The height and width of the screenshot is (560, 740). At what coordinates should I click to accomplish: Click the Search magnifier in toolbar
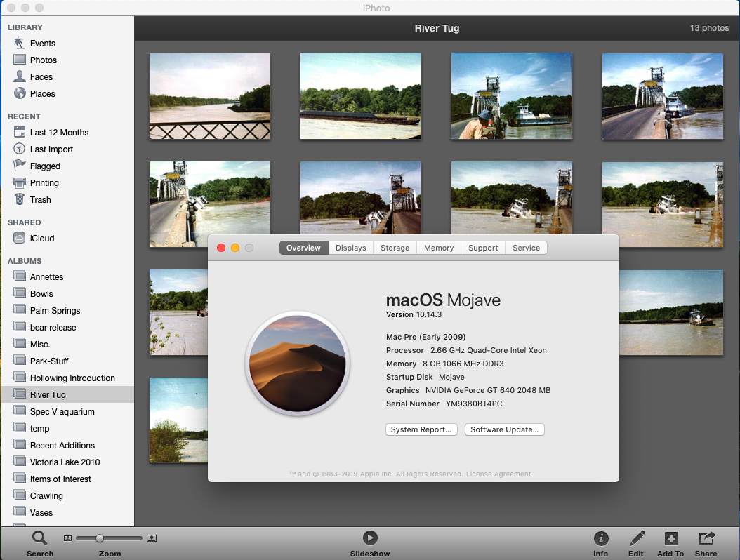point(39,538)
